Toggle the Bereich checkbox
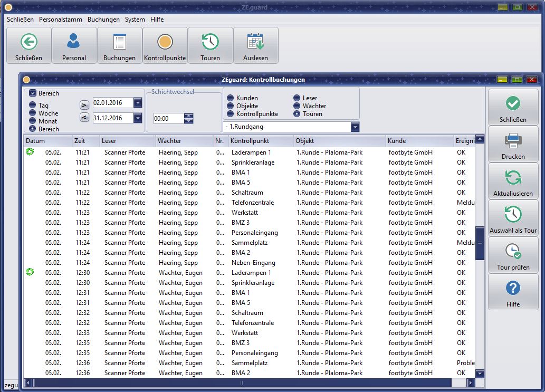The width and height of the screenshot is (545, 392). pos(33,93)
